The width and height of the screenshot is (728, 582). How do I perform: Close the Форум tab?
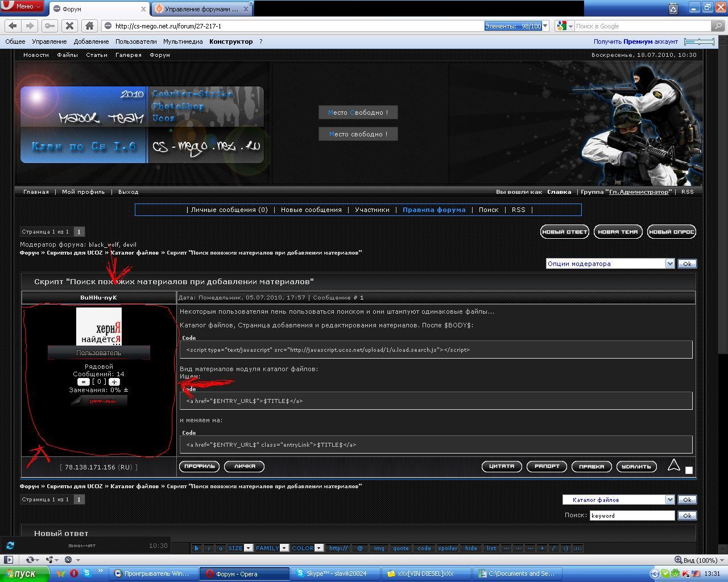[142, 9]
